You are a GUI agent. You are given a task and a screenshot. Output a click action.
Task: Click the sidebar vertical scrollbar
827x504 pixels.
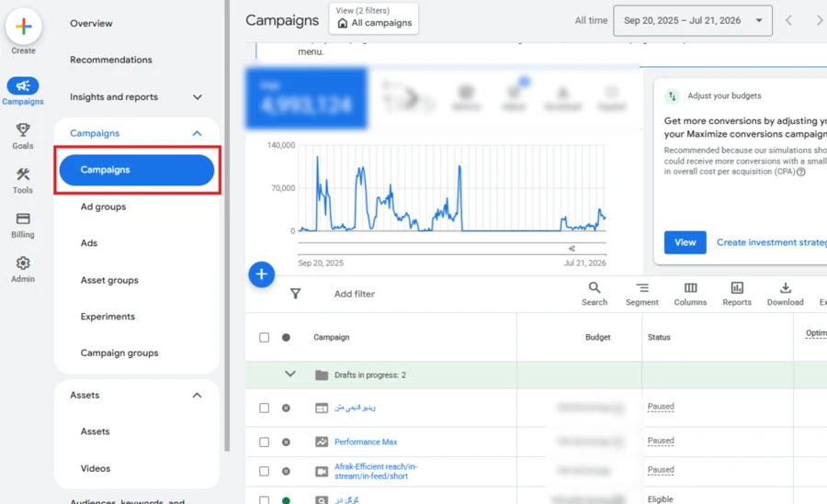tap(227, 226)
